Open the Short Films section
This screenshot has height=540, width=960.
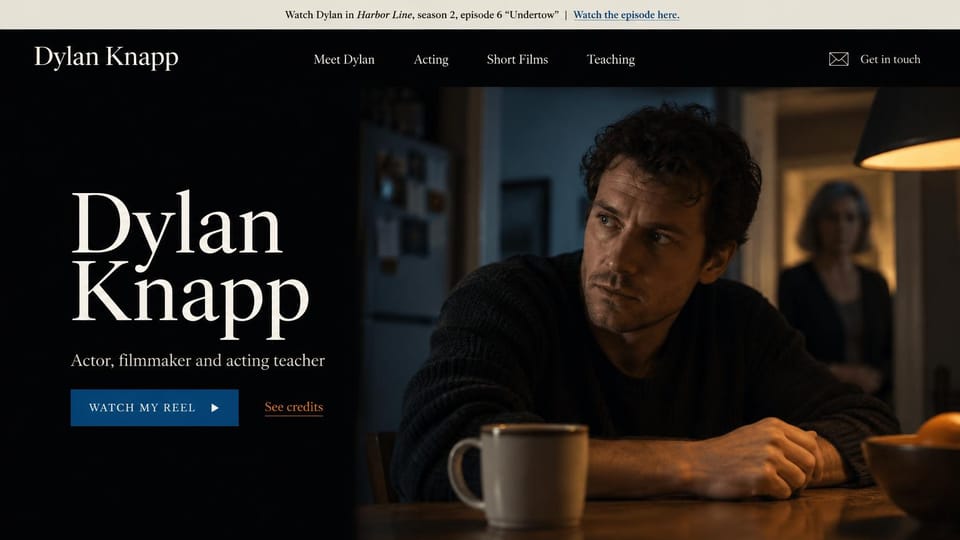coord(517,59)
